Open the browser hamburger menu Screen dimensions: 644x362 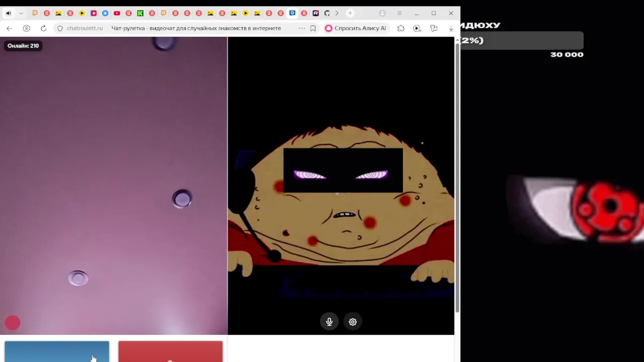[x=399, y=13]
